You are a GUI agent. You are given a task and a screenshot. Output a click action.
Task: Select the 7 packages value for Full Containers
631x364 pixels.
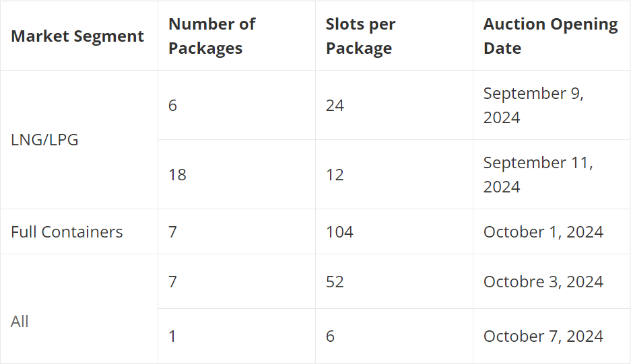pos(172,232)
